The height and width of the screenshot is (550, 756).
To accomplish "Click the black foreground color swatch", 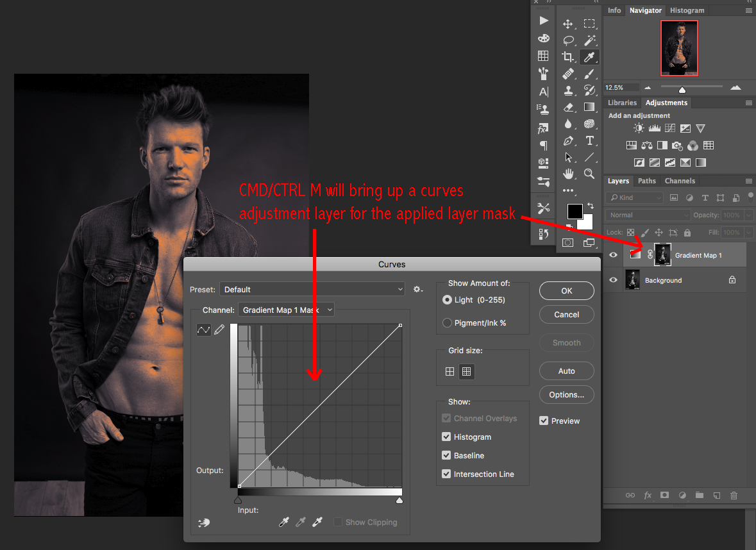I will [x=575, y=212].
